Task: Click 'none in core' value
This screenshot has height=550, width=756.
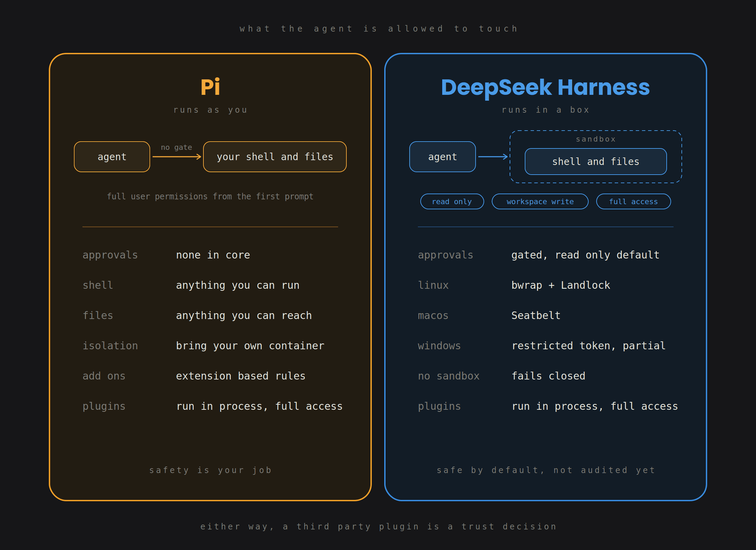Action: click(x=213, y=255)
